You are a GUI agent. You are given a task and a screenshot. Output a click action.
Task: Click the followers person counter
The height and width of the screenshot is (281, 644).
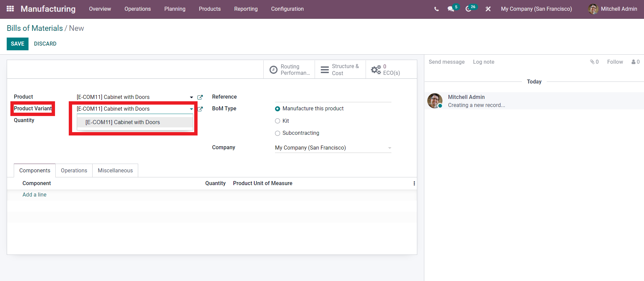pyautogui.click(x=636, y=62)
